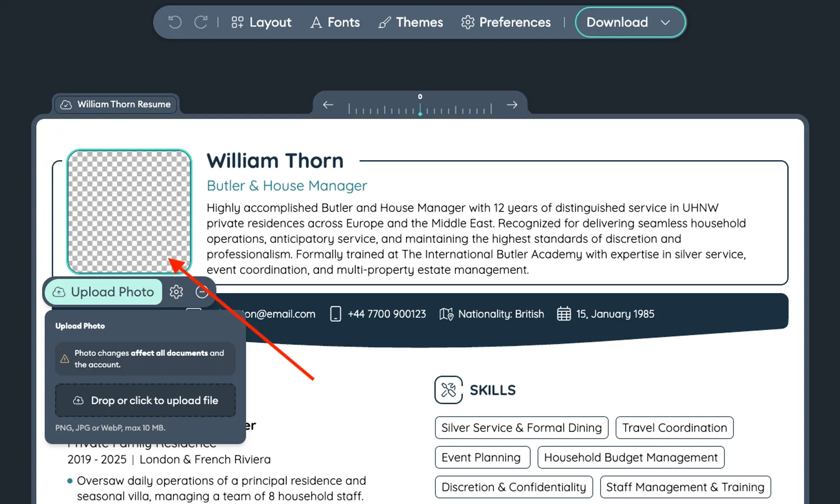840x504 pixels.
Task: Open the Layout menu
Action: (x=261, y=22)
